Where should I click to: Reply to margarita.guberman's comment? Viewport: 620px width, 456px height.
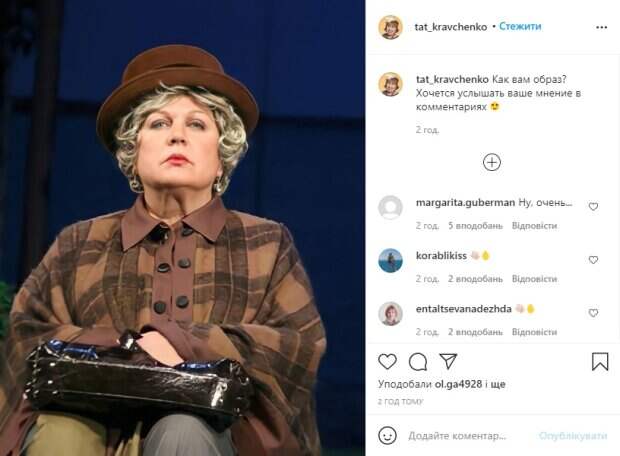[x=534, y=225]
